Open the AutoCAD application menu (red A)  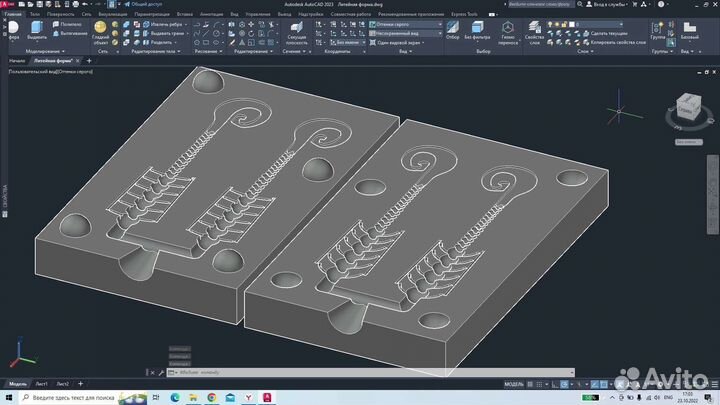[x=6, y=4]
